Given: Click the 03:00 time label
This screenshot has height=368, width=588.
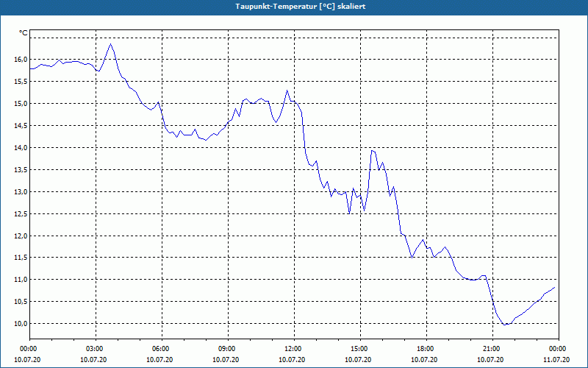Looking at the screenshot, I should pyautogui.click(x=96, y=349).
